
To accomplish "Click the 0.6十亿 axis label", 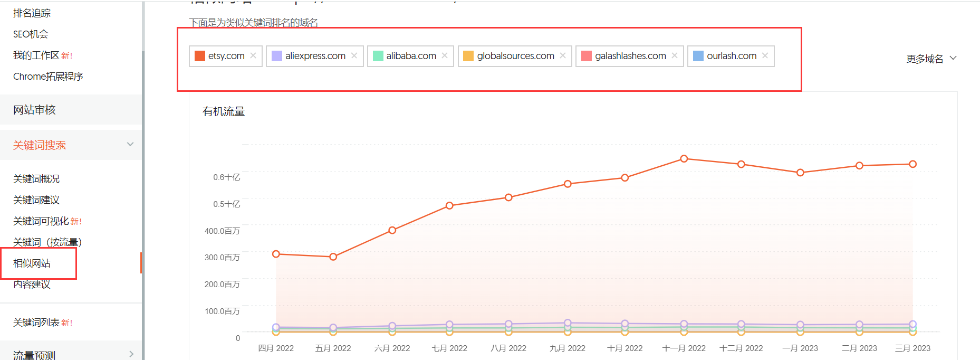I will click(226, 177).
